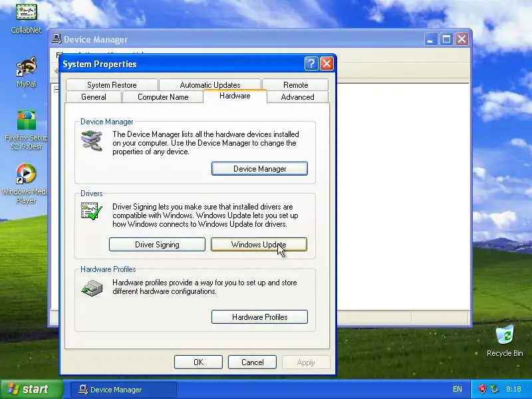This screenshot has height=399, width=532.
Task: Click the network connection tray icon
Action: coord(494,389)
